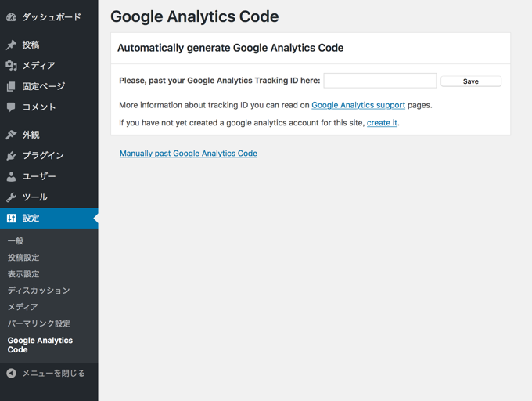Open the Google Analytics support link
Image resolution: width=532 pixels, height=401 pixels.
[358, 105]
